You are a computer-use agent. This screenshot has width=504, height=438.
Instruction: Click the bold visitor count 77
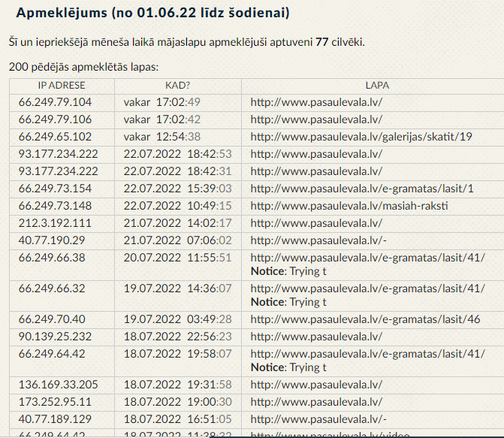321,42
